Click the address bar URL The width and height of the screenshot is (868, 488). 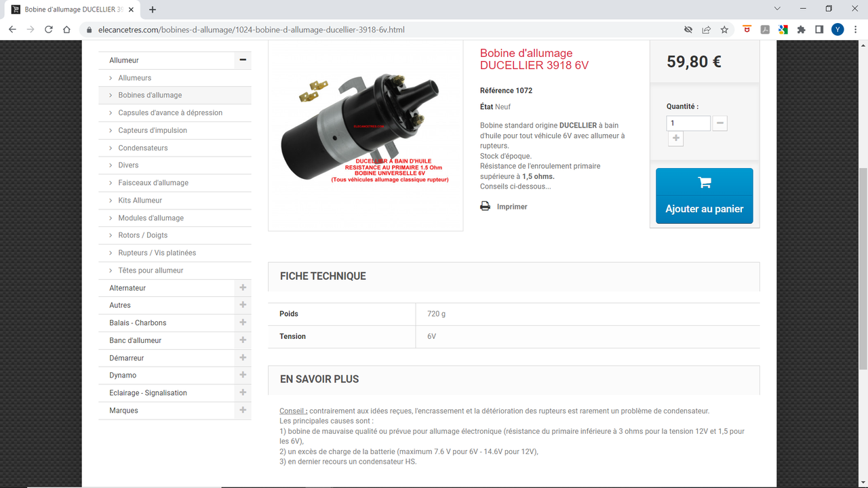tap(252, 30)
